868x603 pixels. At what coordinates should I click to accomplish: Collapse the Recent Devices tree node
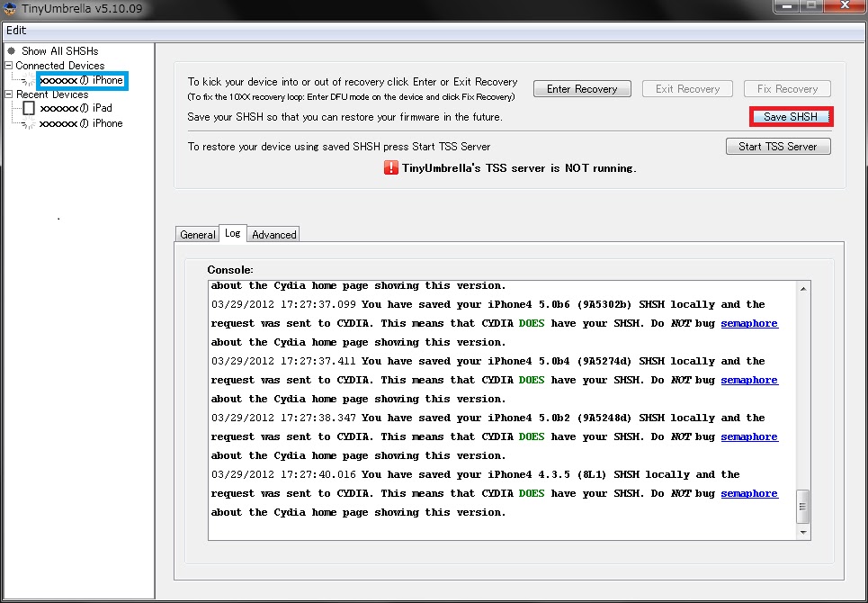pyautogui.click(x=8, y=94)
